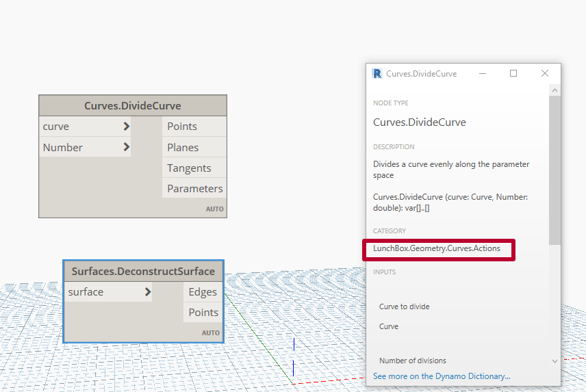Click the Surfaces.DeconstructSurface node header
Image resolution: width=586 pixels, height=392 pixels.
[x=144, y=272]
